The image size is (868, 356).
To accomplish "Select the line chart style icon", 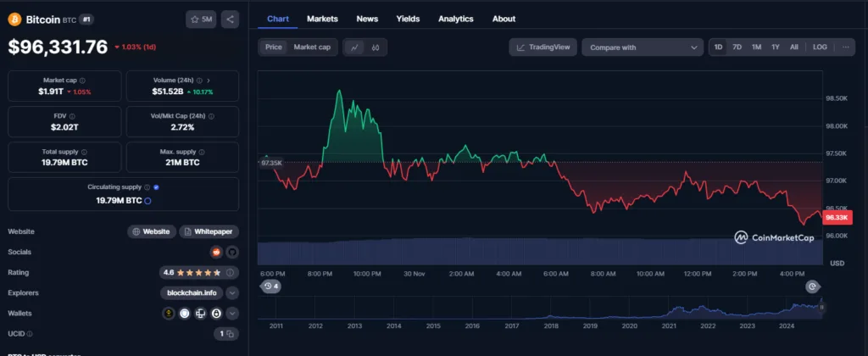I will point(354,47).
